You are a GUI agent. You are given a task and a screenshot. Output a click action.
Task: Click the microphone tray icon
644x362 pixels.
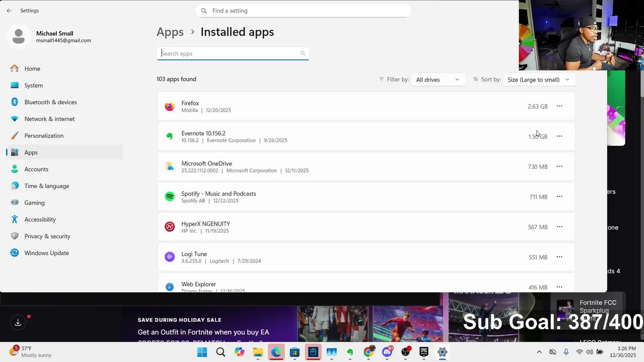click(566, 352)
